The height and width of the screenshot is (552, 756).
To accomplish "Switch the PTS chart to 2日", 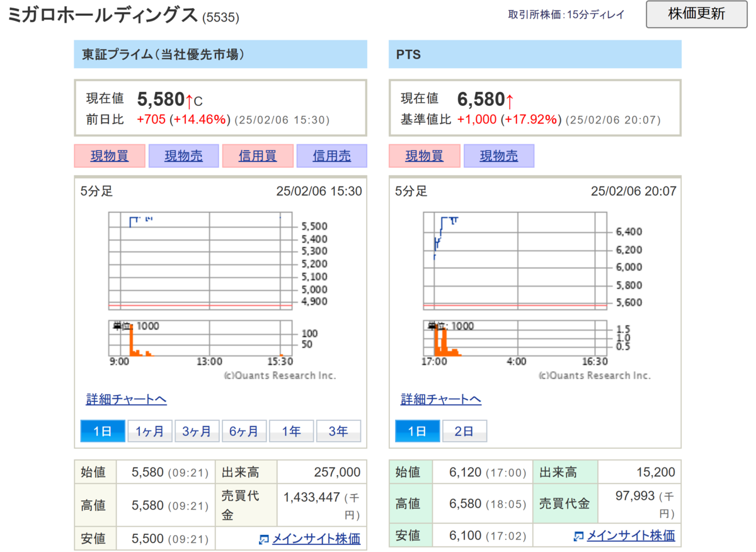I will [465, 431].
